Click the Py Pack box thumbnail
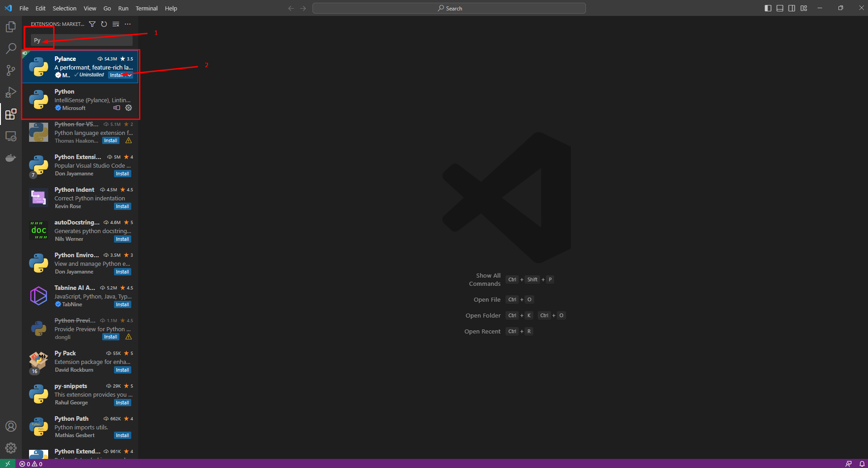The height and width of the screenshot is (468, 868). [39, 361]
